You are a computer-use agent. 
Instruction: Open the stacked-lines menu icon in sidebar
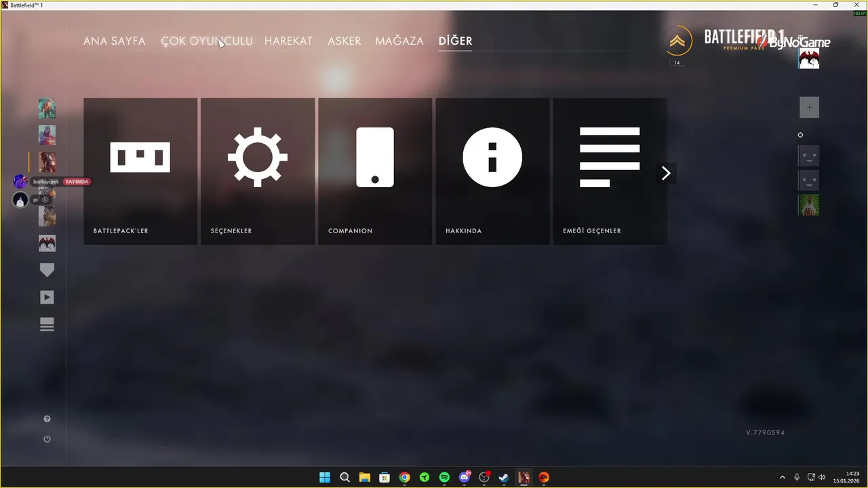point(47,325)
